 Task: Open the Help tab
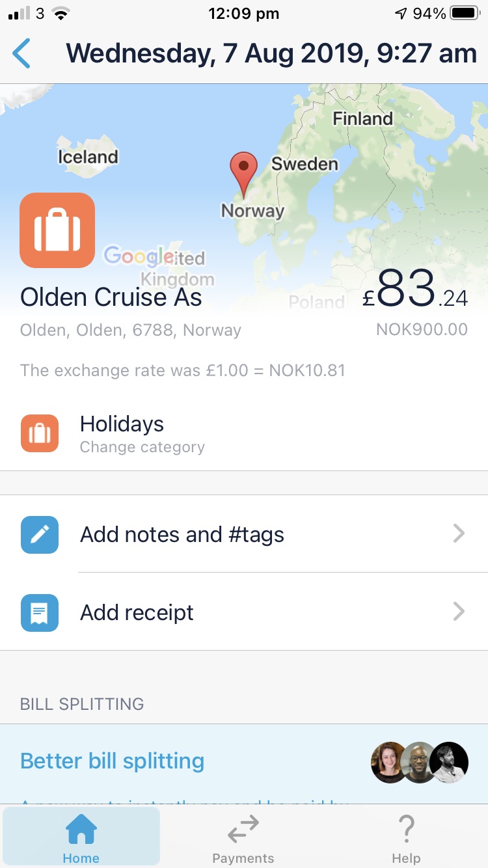406,839
